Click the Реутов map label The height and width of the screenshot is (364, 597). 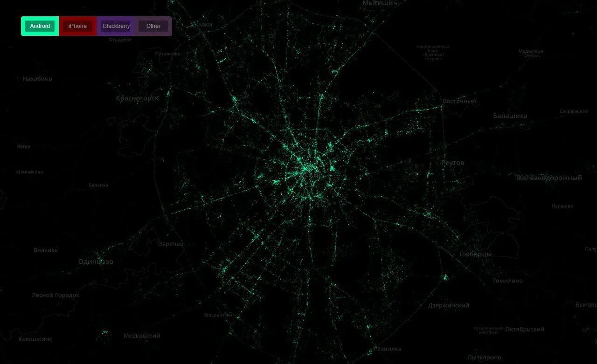[453, 163]
